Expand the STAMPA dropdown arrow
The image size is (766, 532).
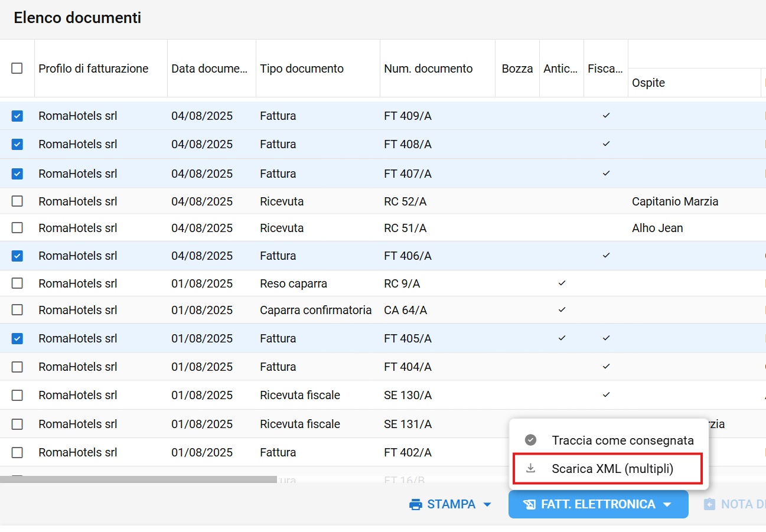487,504
